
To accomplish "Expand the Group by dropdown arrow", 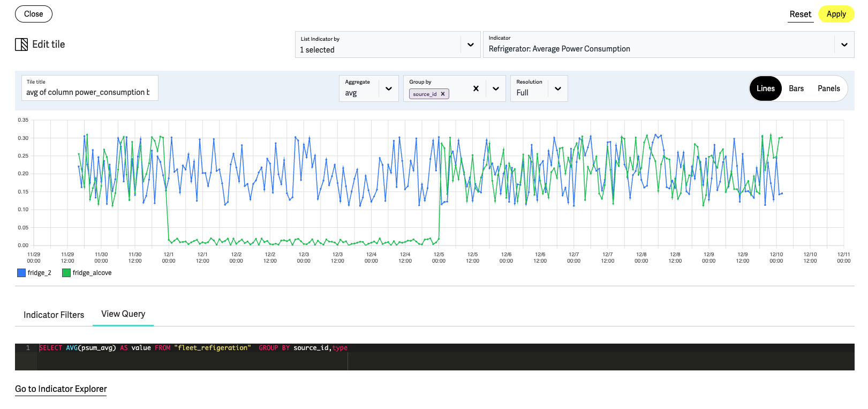I will click(x=496, y=88).
